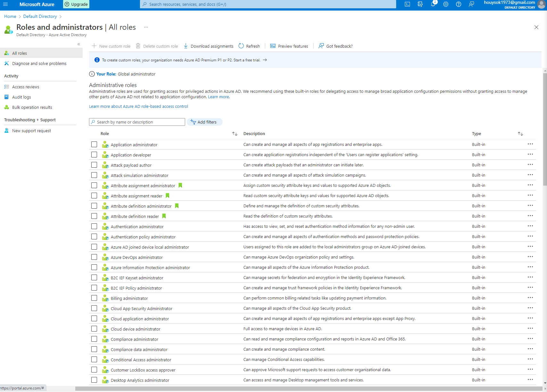Image resolution: width=547 pixels, height=392 pixels.
Task: Check the Billing administrator row checkbox
Action: 94,298
